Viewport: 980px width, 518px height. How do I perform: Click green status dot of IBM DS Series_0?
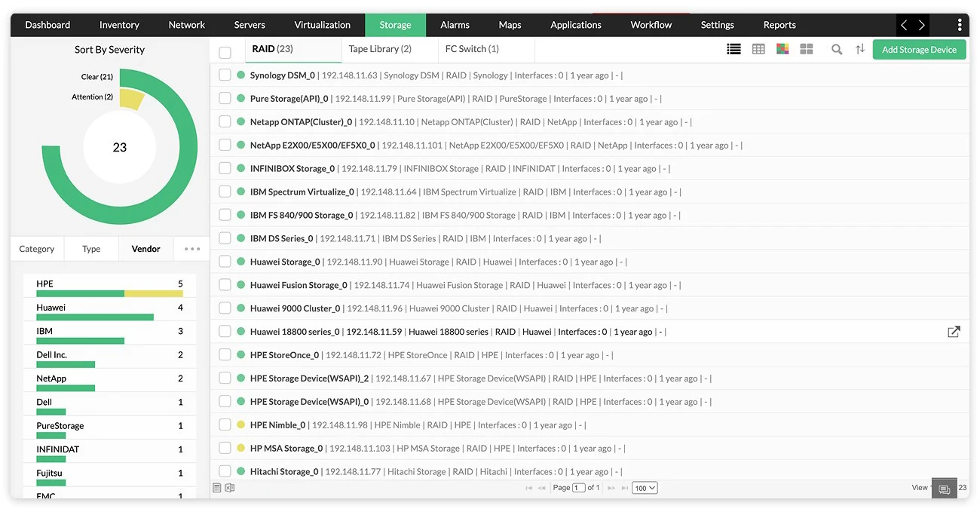pyautogui.click(x=241, y=238)
